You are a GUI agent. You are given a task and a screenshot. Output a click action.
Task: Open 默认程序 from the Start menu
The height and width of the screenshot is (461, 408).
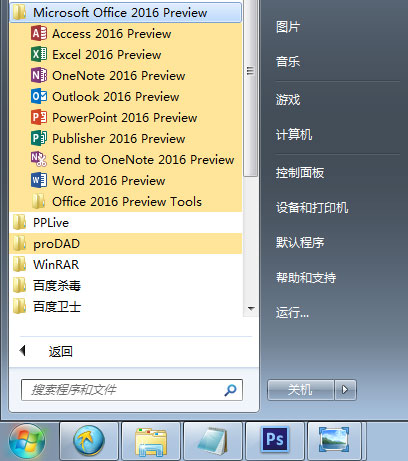(x=300, y=242)
